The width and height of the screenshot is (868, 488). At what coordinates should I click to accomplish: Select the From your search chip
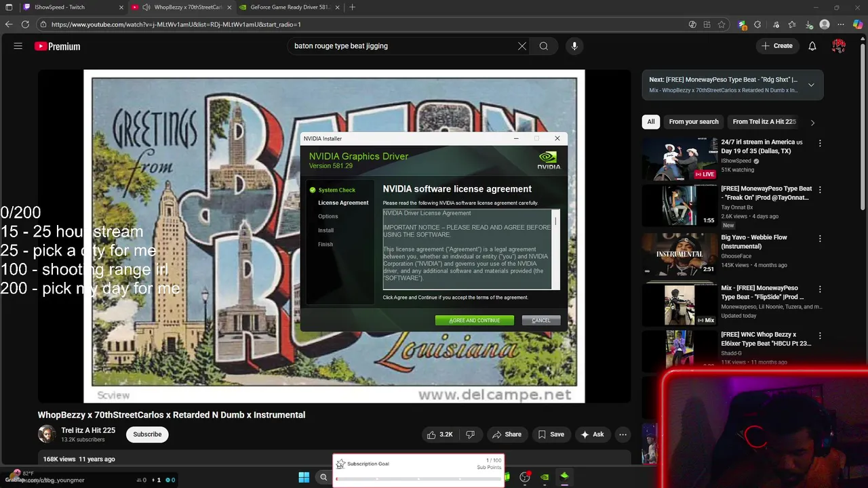[x=694, y=122]
